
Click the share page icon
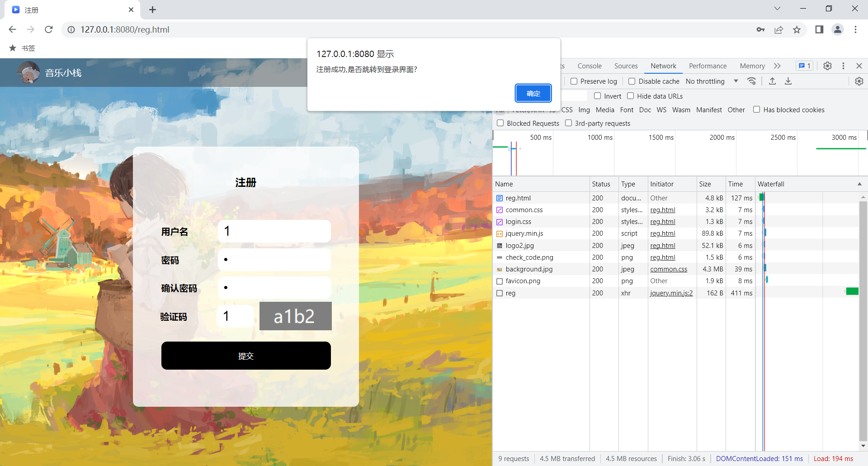[x=778, y=29]
